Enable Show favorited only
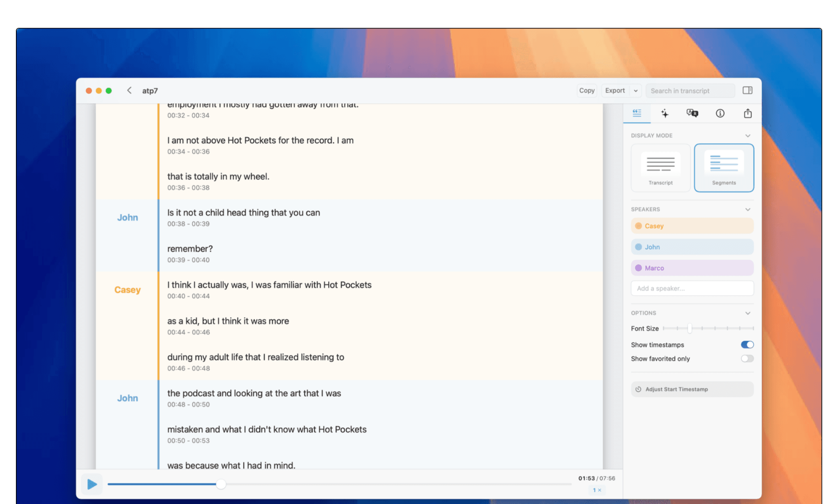Viewport: 836px width, 504px height. tap(747, 358)
